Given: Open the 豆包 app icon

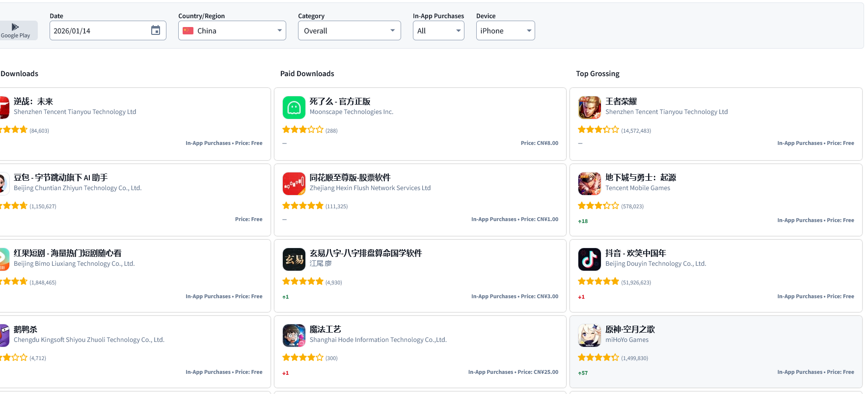Looking at the screenshot, I should coord(4,184).
